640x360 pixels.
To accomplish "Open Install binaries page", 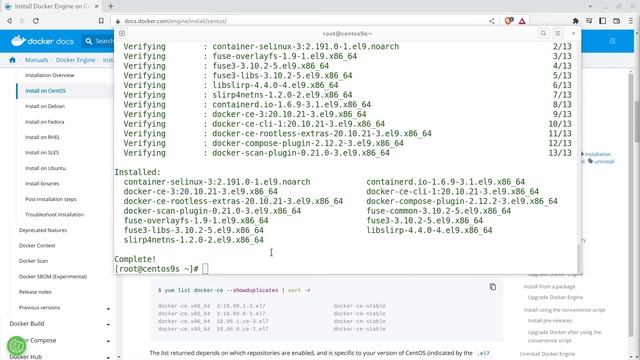I will coord(42,184).
